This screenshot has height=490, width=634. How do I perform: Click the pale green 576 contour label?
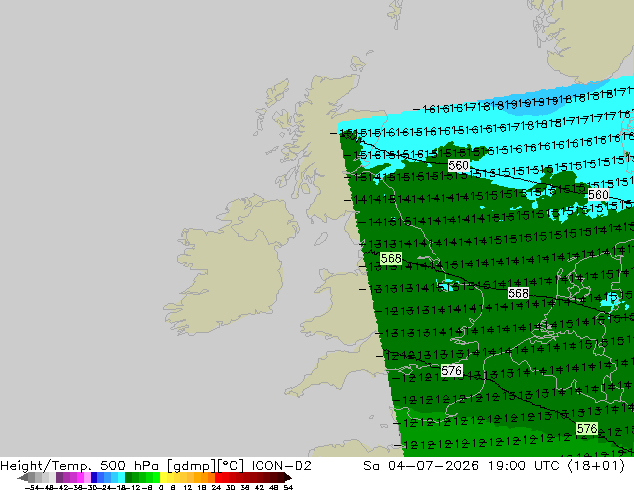[587, 429]
